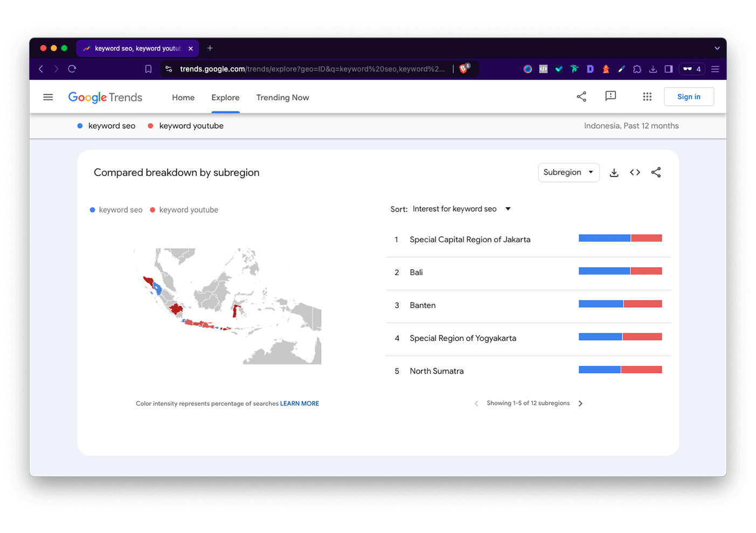Share the Google Trends comparison
This screenshot has width=756, height=533.
click(581, 96)
